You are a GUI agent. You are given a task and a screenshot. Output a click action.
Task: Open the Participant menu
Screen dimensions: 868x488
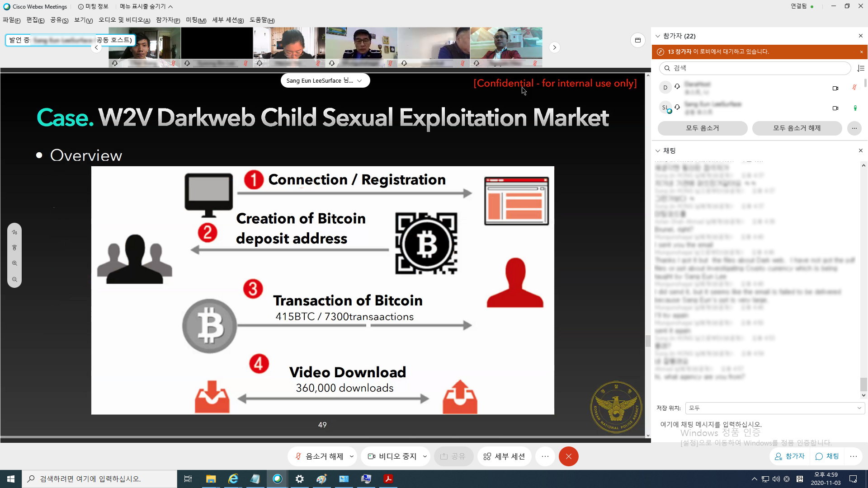point(168,20)
